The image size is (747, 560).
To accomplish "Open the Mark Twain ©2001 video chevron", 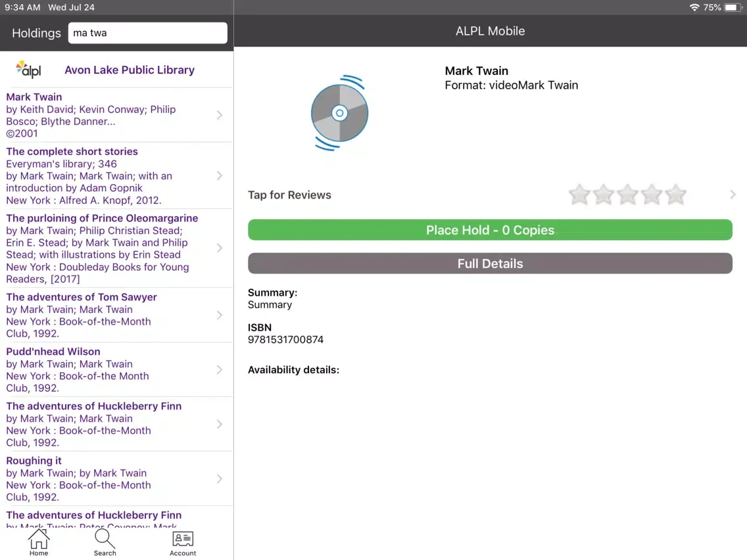I will 220,115.
